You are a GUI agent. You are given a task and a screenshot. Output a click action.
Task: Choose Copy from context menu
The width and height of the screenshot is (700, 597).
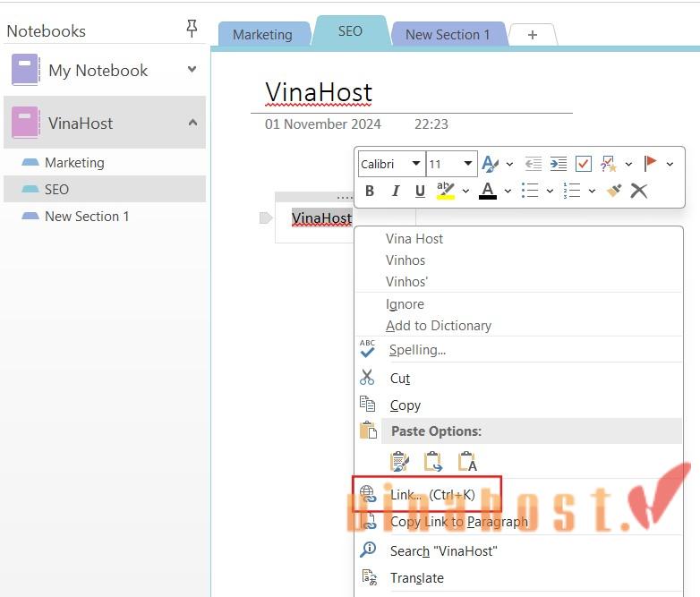click(519, 405)
